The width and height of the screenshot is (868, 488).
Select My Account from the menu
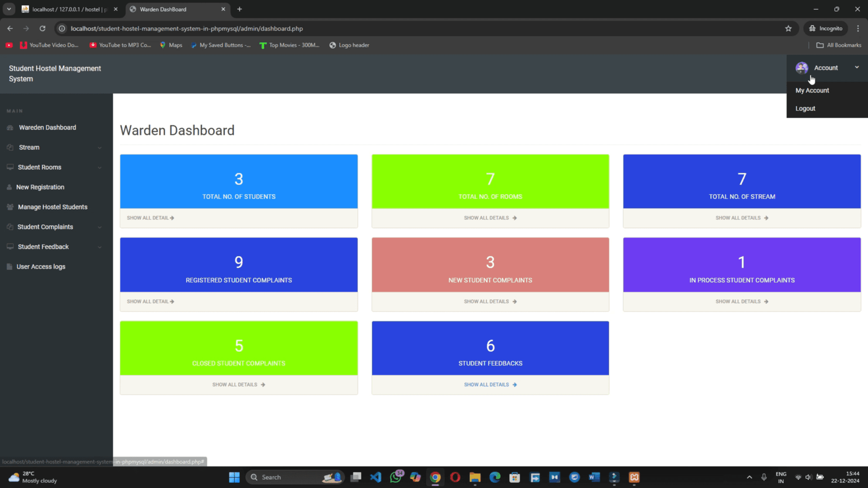tap(812, 91)
